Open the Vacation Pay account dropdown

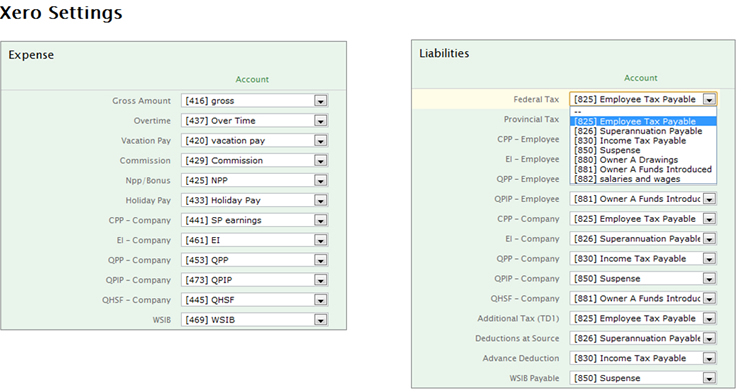point(254,140)
